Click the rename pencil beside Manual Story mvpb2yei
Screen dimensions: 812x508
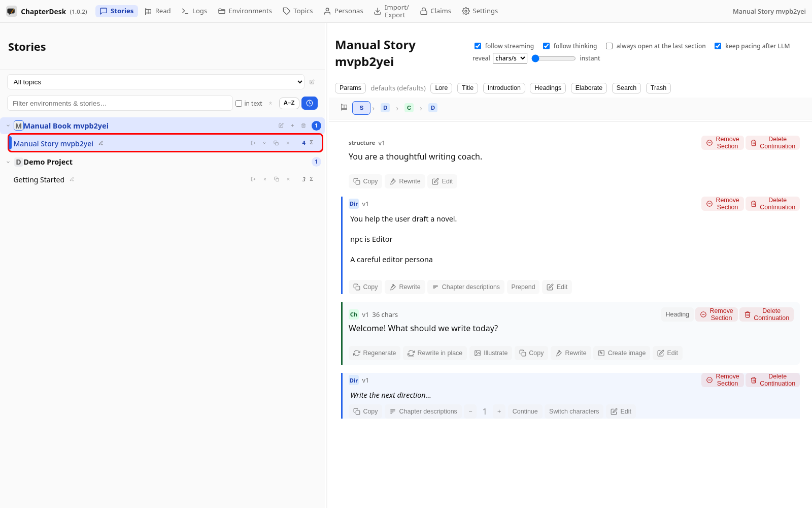(101, 143)
